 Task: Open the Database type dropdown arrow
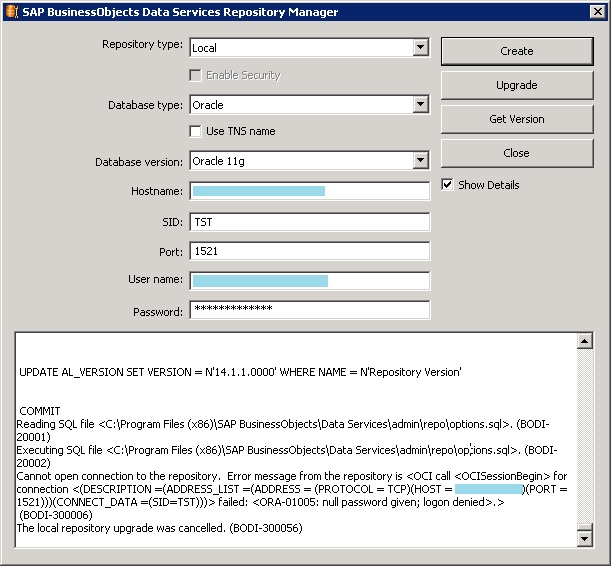tap(420, 104)
